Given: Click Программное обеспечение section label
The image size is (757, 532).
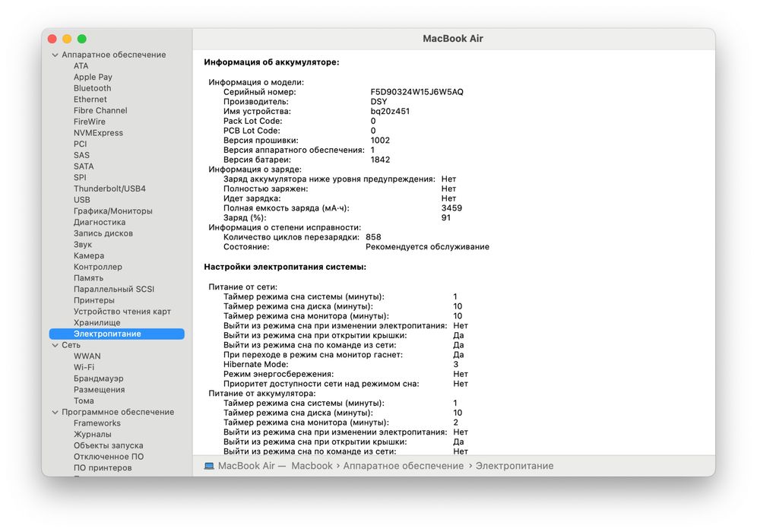Looking at the screenshot, I should 118,412.
